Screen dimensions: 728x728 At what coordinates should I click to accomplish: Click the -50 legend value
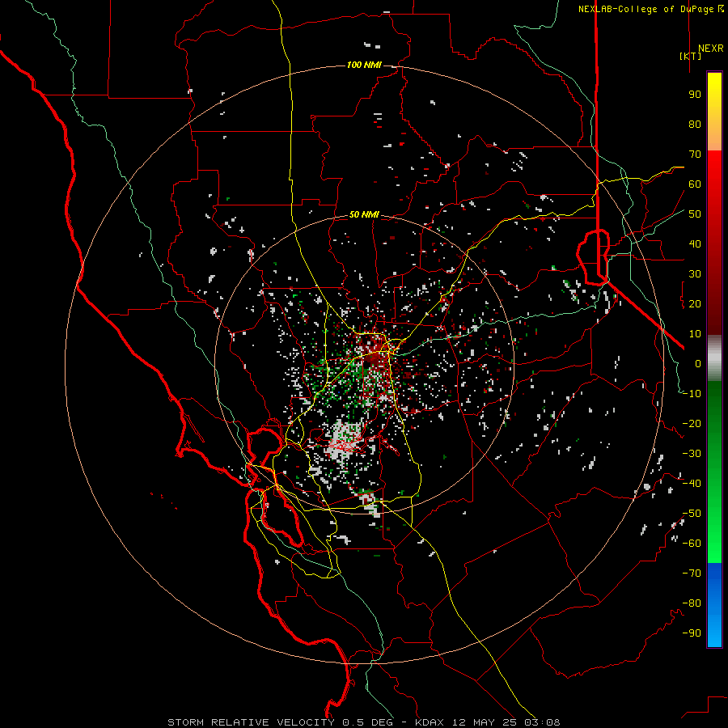click(692, 514)
